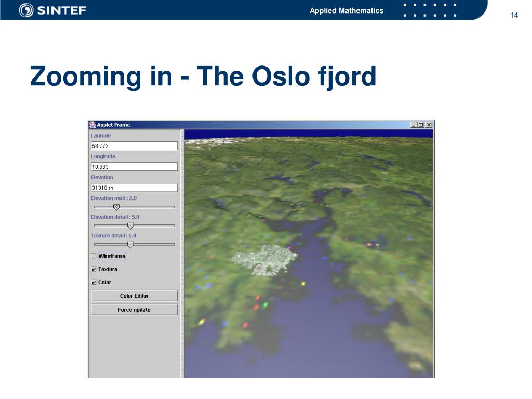Open the Color Editor

click(134, 296)
